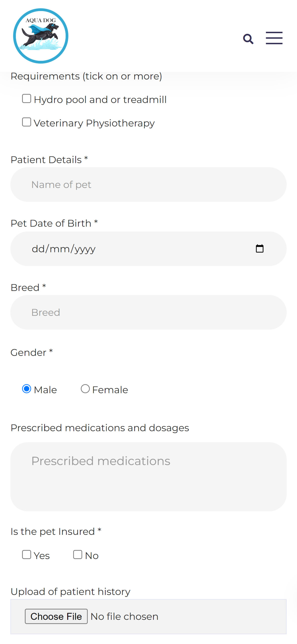Image resolution: width=297 pixels, height=644 pixels.
Task: Check No for pet insured
Action: (78, 555)
